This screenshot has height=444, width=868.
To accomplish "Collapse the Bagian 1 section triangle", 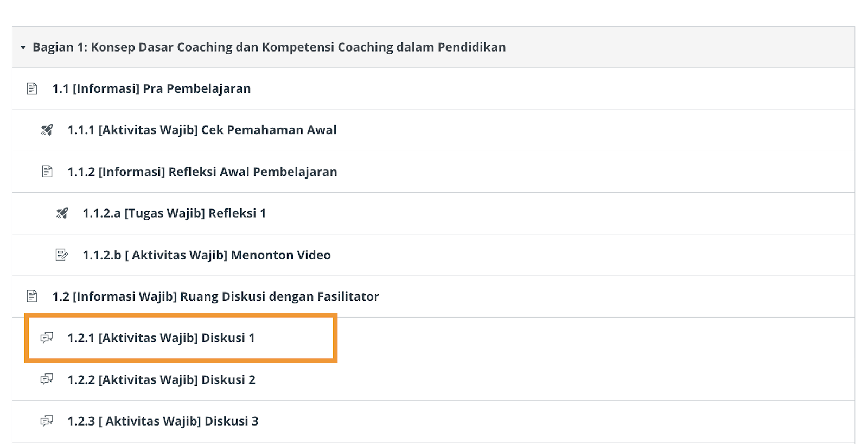I will point(23,48).
